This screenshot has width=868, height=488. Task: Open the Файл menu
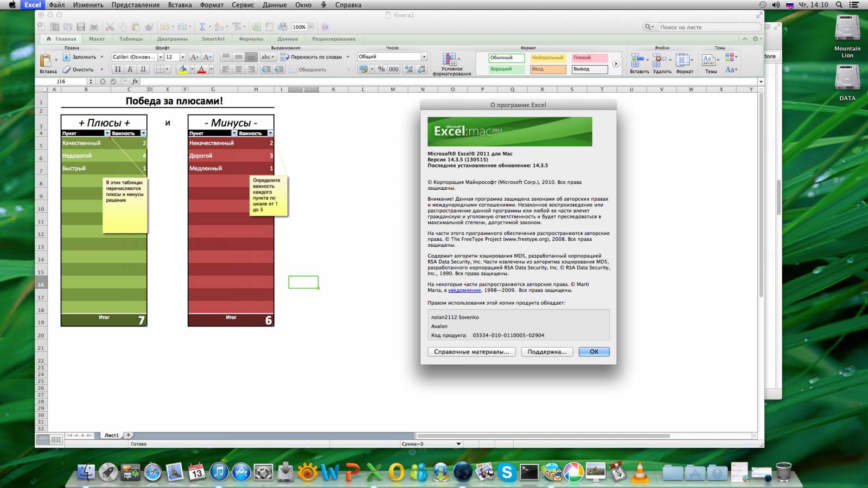pyautogui.click(x=56, y=5)
